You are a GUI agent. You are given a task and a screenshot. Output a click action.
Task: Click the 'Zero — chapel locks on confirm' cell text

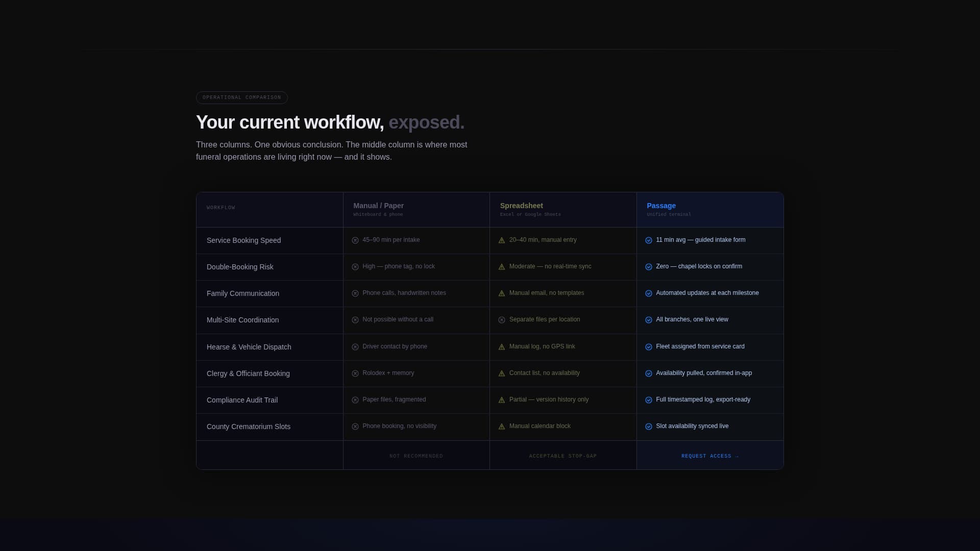point(699,266)
